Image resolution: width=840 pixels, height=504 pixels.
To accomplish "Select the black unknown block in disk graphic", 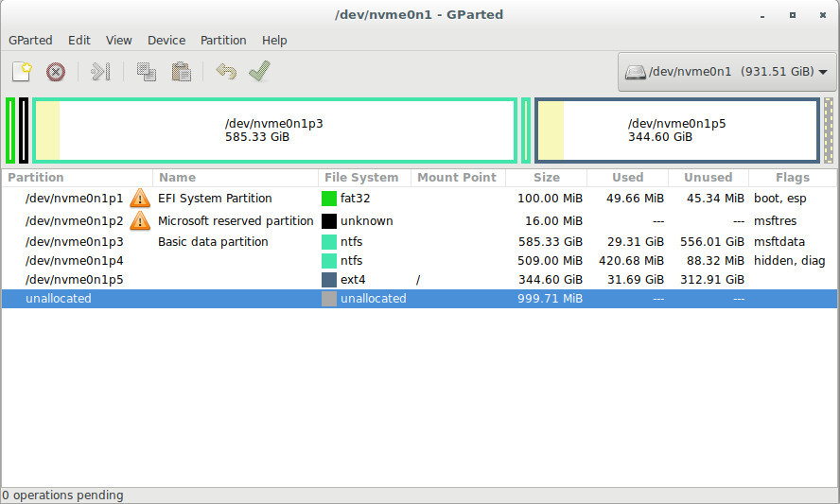I will (x=24, y=130).
